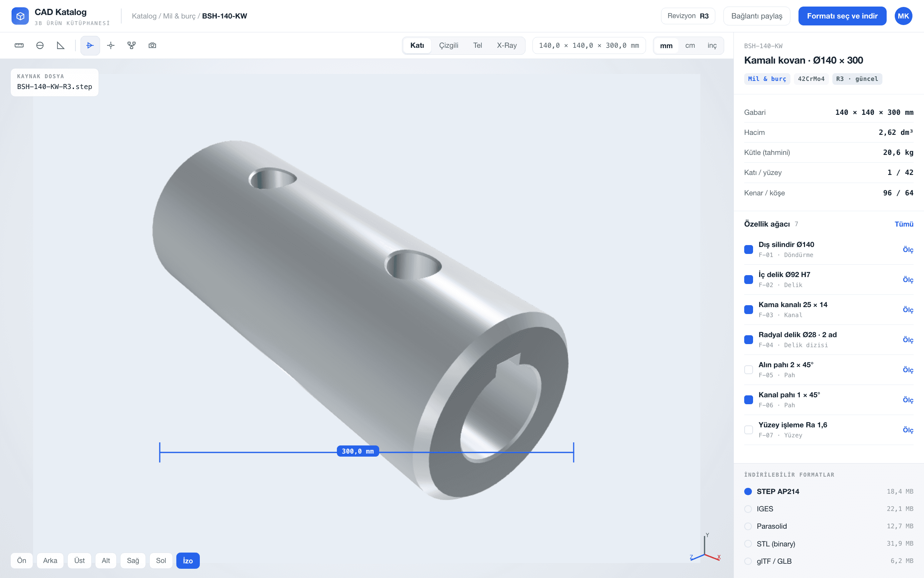Set units to inç

click(712, 45)
